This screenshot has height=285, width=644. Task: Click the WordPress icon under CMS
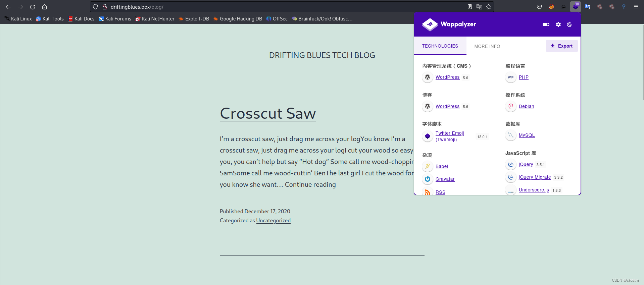pyautogui.click(x=428, y=77)
